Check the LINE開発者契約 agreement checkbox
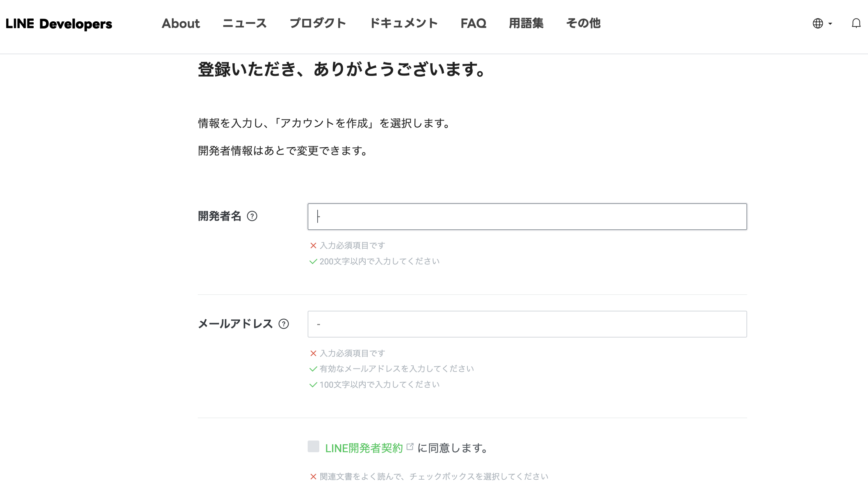Image resolution: width=868 pixels, height=491 pixels. (x=313, y=447)
